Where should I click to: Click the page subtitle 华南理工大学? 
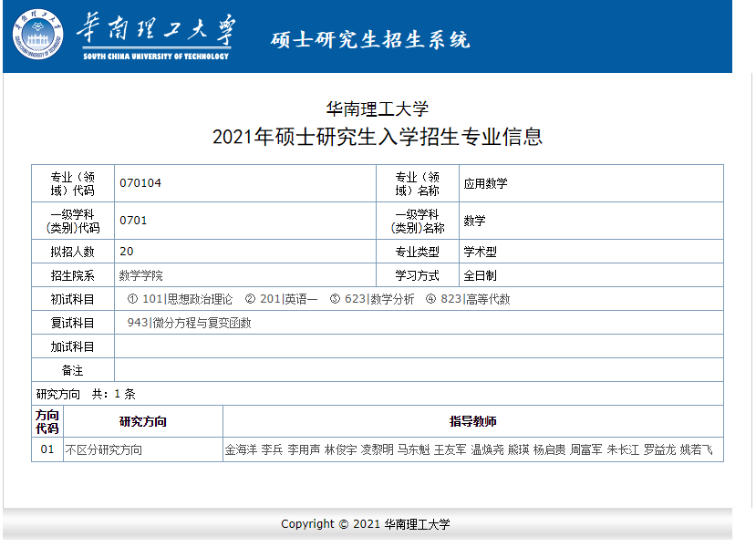(x=377, y=108)
